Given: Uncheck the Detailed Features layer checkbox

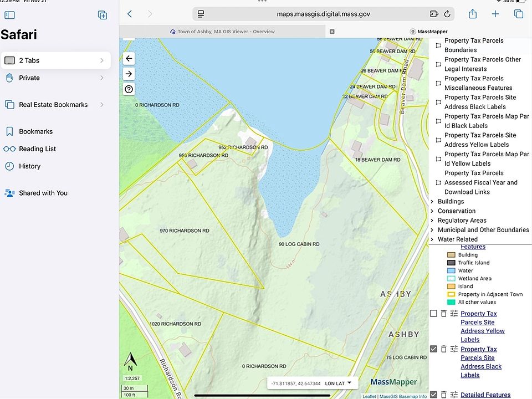Looking at the screenshot, I should [x=433, y=395].
